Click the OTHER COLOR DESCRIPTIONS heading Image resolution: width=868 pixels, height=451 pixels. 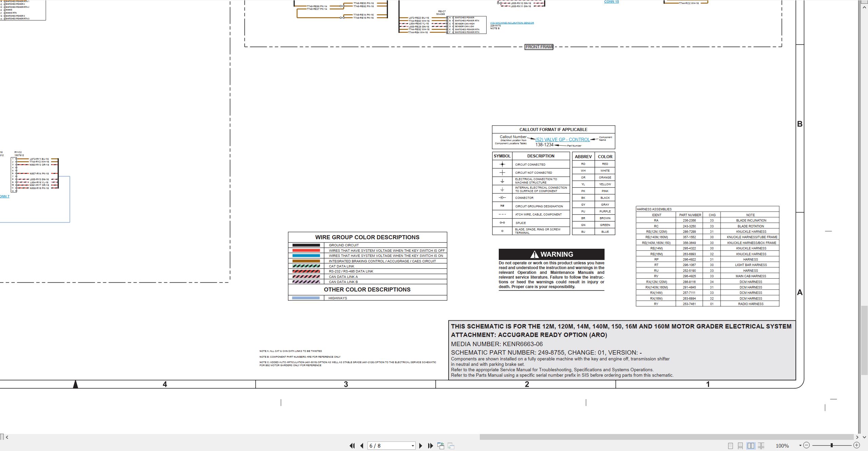[x=367, y=289]
